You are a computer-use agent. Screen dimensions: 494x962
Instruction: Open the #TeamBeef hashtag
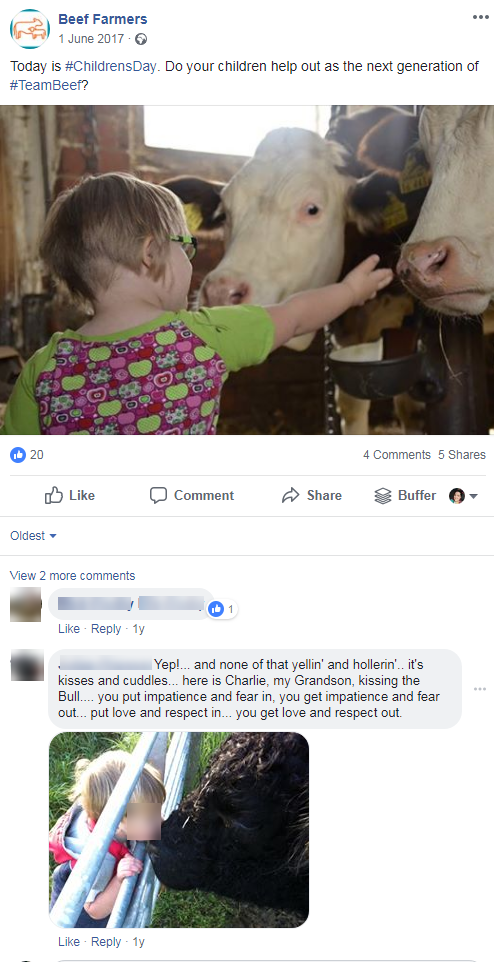(46, 86)
